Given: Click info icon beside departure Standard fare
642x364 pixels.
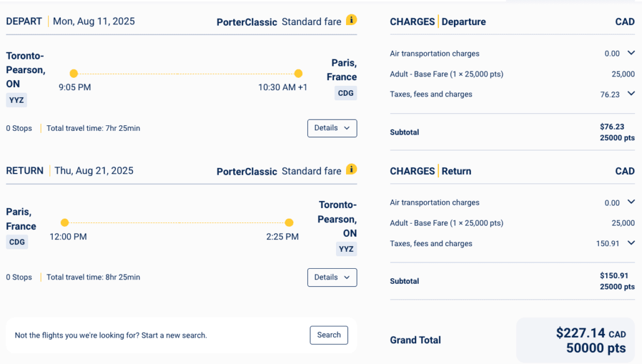Looking at the screenshot, I should (352, 20).
